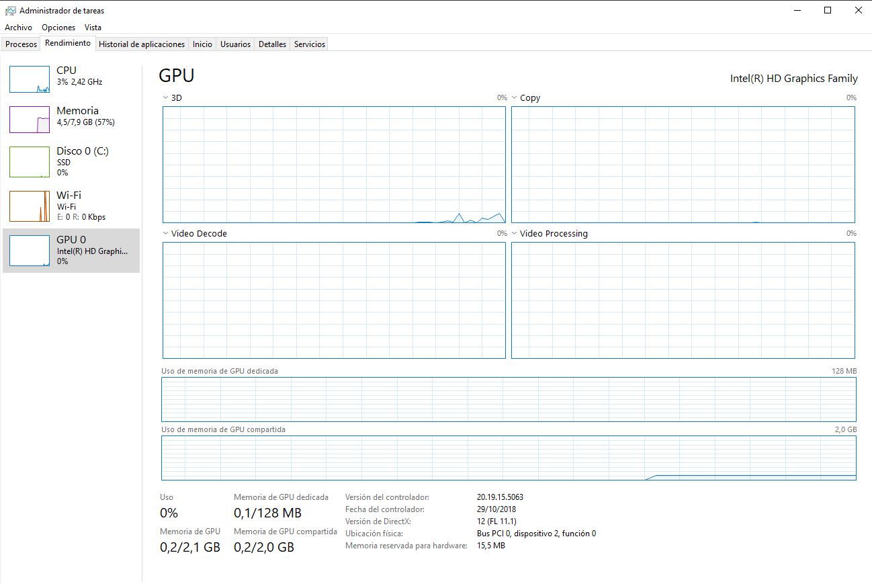This screenshot has width=872, height=588.
Task: Switch to the Procesos tab
Action: (21, 44)
